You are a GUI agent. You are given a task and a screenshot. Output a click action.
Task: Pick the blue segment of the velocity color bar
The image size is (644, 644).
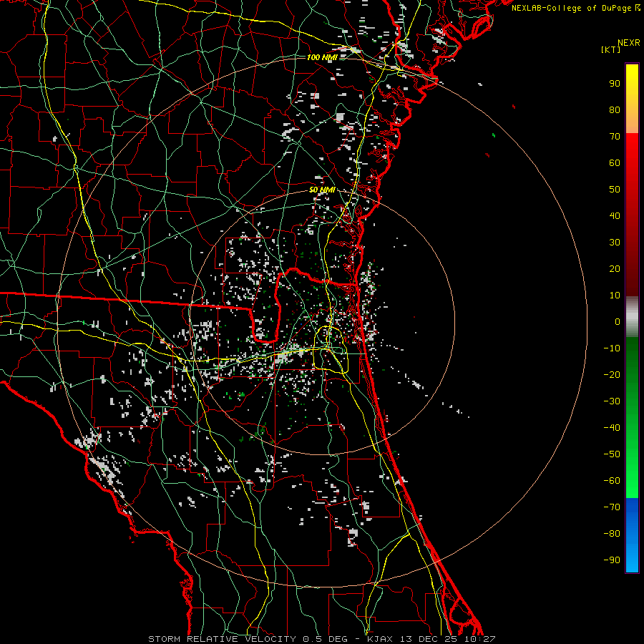(632, 535)
